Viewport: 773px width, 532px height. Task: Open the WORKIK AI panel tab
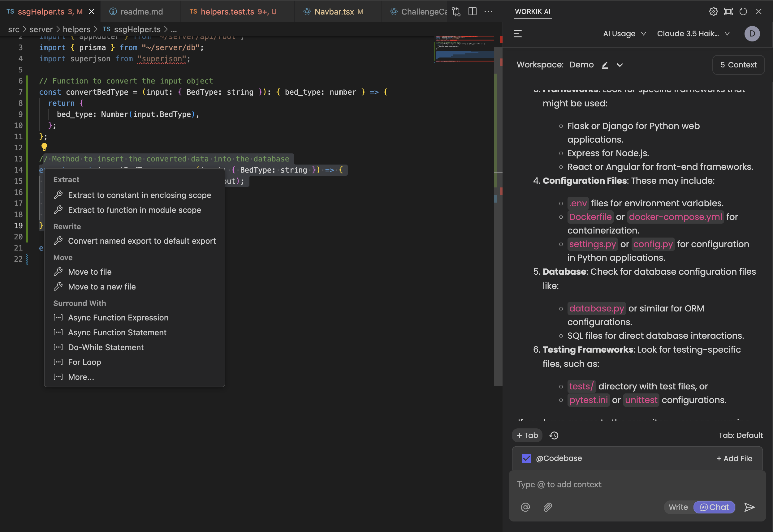click(532, 12)
